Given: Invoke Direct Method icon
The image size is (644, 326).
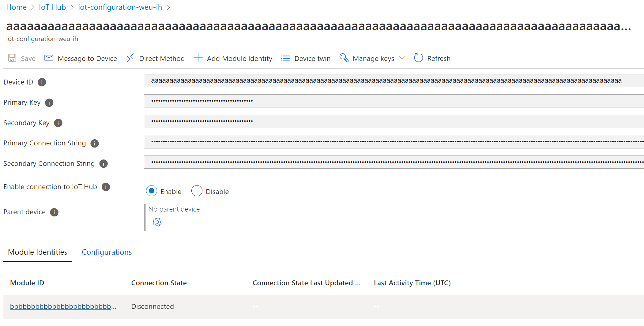Looking at the screenshot, I should 130,58.
